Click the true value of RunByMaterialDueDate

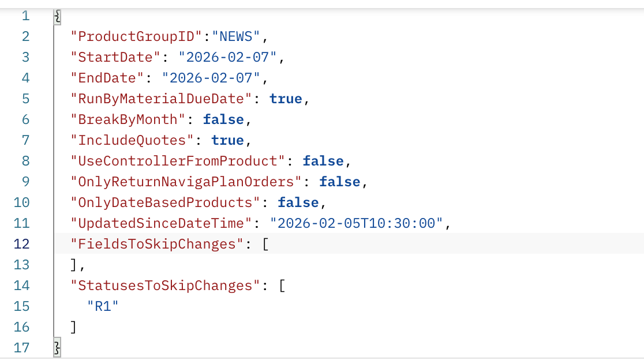(286, 99)
